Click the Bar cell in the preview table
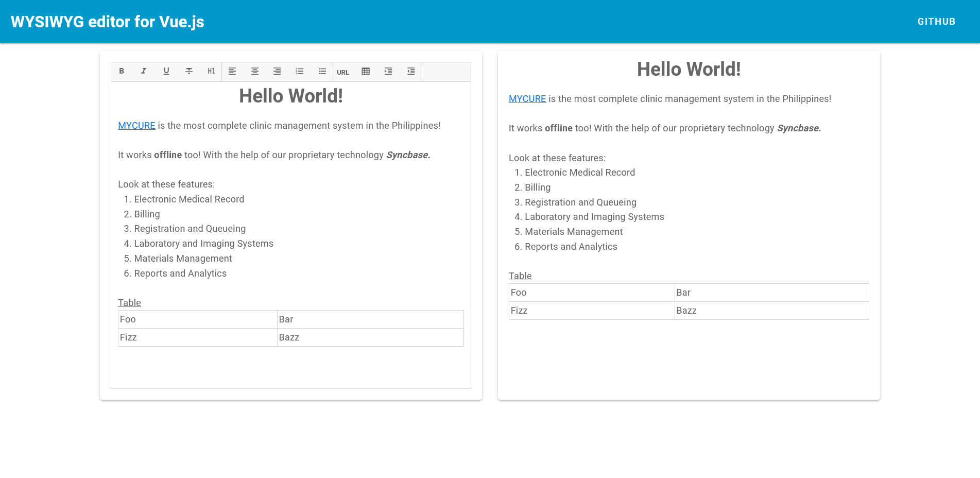Screen dimensions: 980x478 (772, 293)
